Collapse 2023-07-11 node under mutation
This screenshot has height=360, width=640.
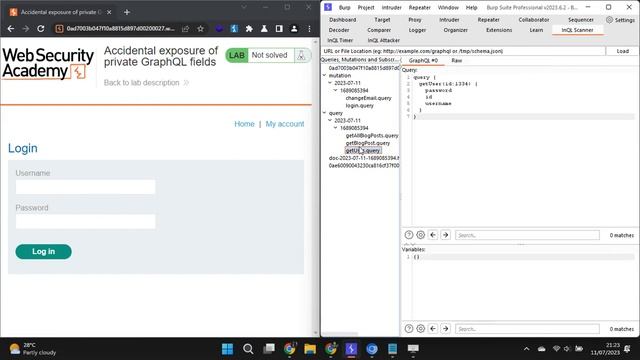click(330, 83)
